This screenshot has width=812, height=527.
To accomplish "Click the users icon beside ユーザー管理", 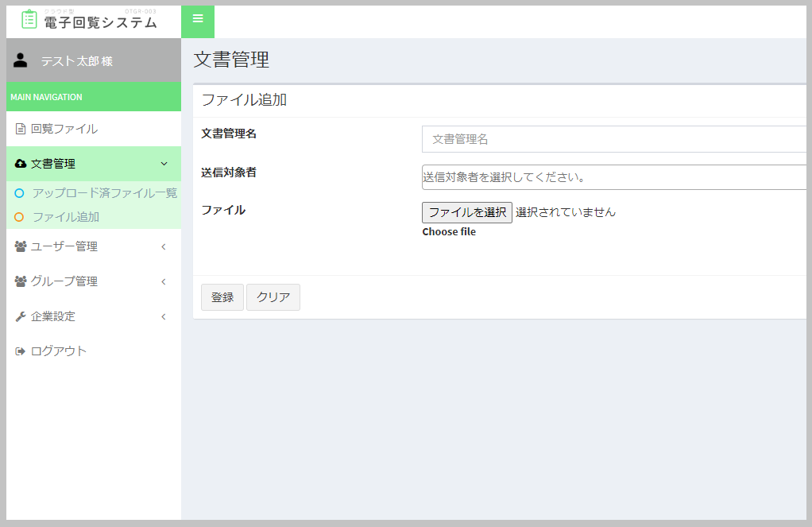I will click(x=21, y=246).
